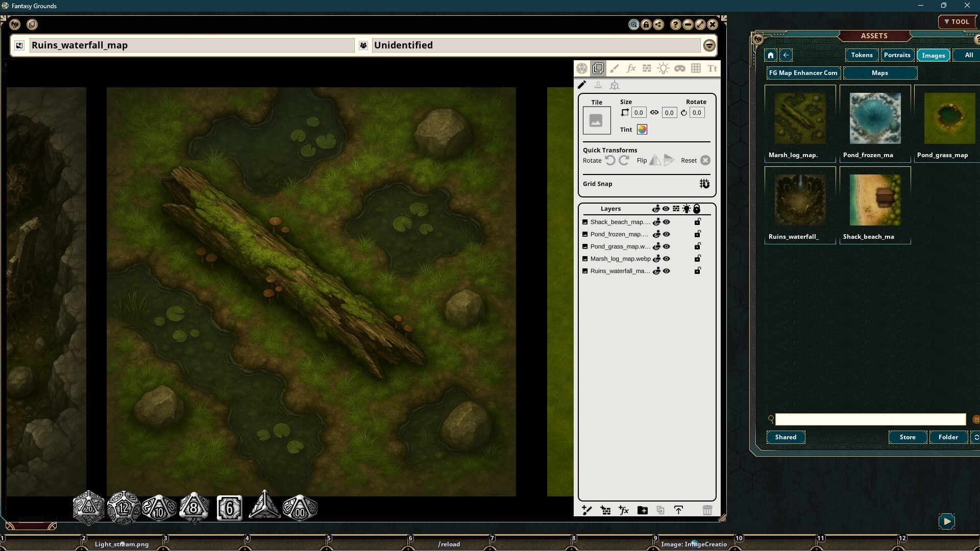Click the trash icon to delete selected layer
This screenshot has width=980, height=551.
pyautogui.click(x=708, y=510)
